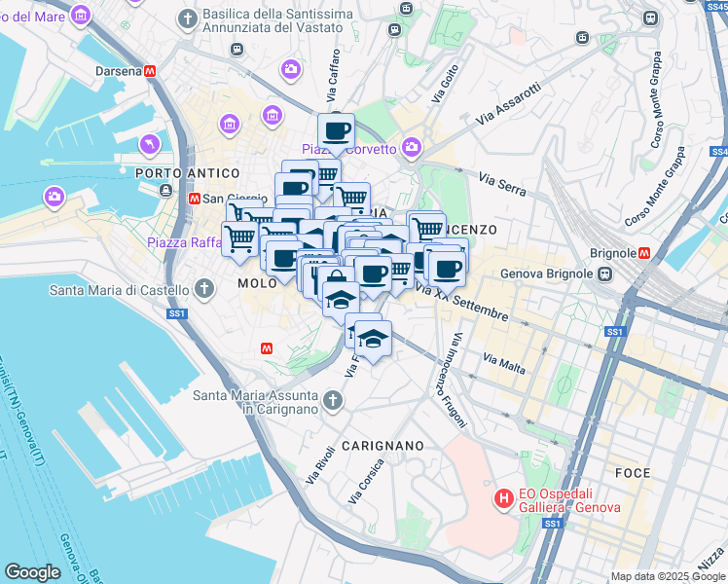Select the 'FOCE' district label

click(x=633, y=473)
